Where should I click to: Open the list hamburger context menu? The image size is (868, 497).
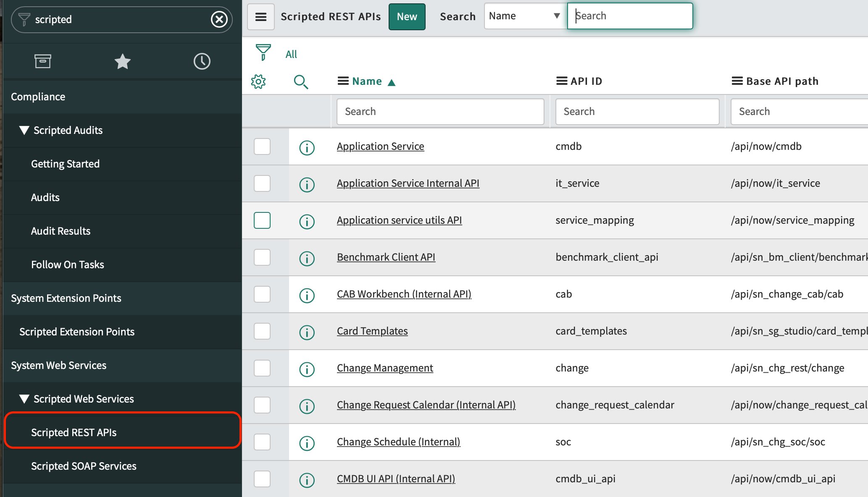[261, 17]
